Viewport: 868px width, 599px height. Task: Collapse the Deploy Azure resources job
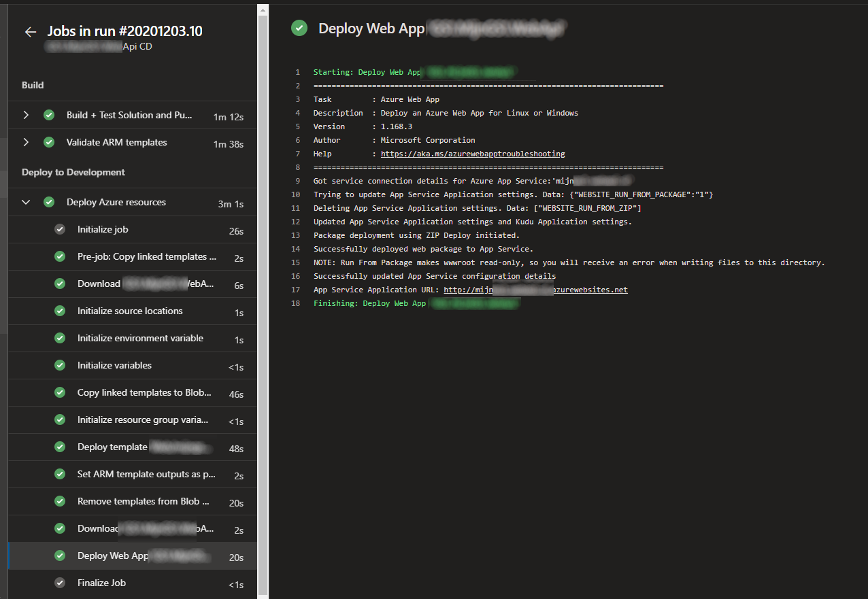26,202
